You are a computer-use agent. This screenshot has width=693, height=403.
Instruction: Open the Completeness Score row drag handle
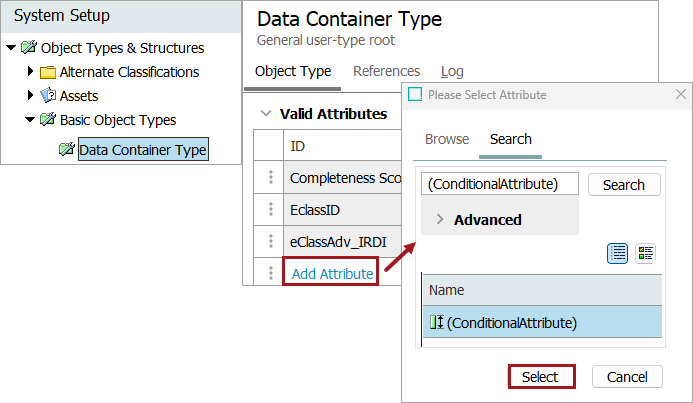coord(270,178)
